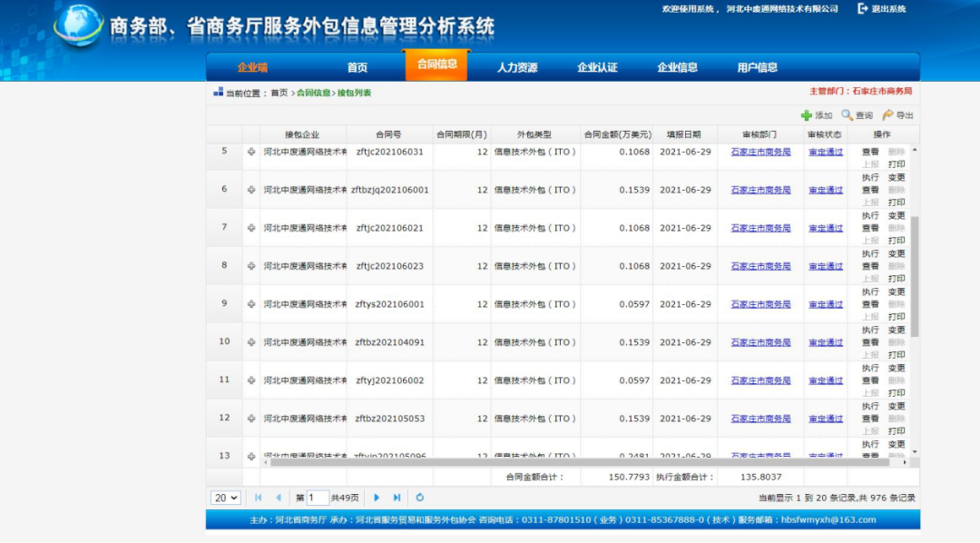Click the 退出系统 logout icon
This screenshot has width=980, height=543.
pos(863,8)
